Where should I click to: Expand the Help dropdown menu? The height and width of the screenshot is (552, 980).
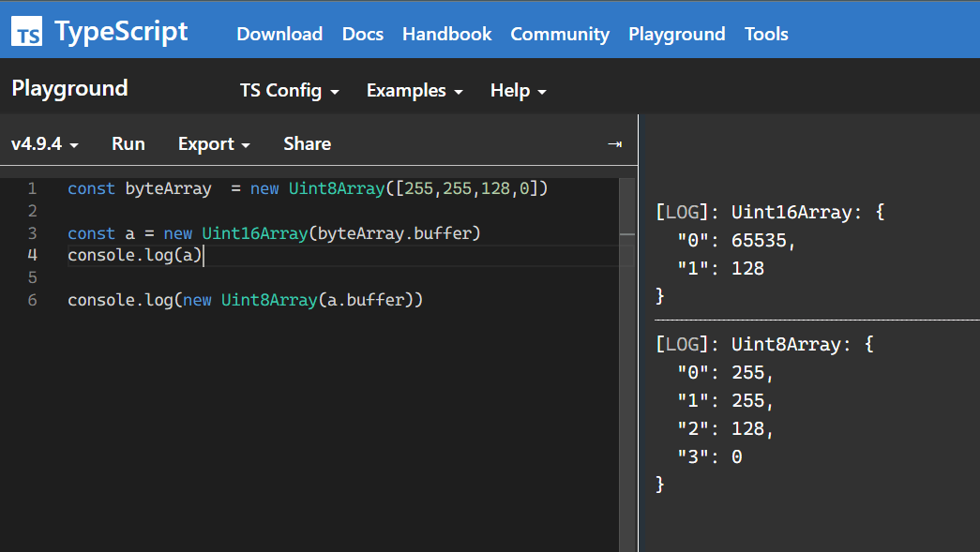pos(518,91)
